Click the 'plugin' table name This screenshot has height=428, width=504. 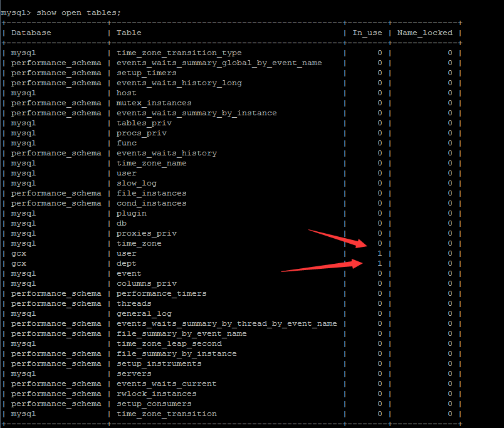click(132, 213)
